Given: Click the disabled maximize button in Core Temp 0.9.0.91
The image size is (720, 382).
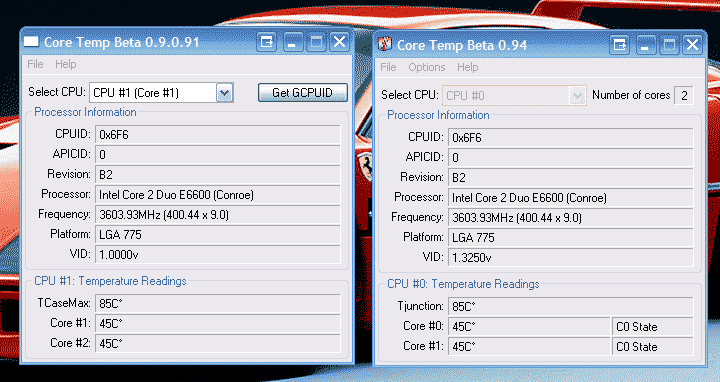Looking at the screenshot, I should click(316, 42).
